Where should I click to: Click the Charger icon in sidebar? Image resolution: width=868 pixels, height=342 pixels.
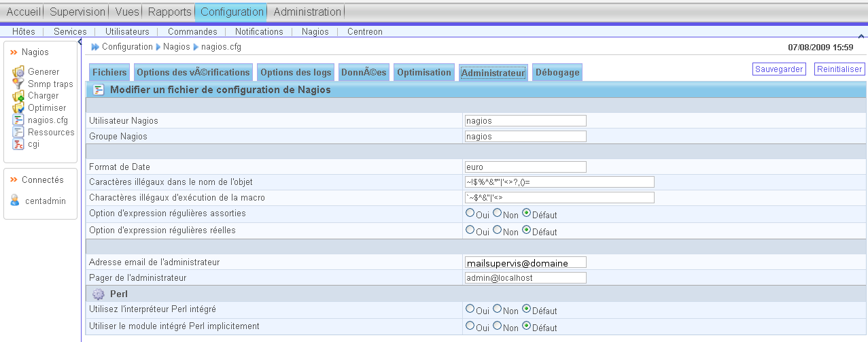18,96
